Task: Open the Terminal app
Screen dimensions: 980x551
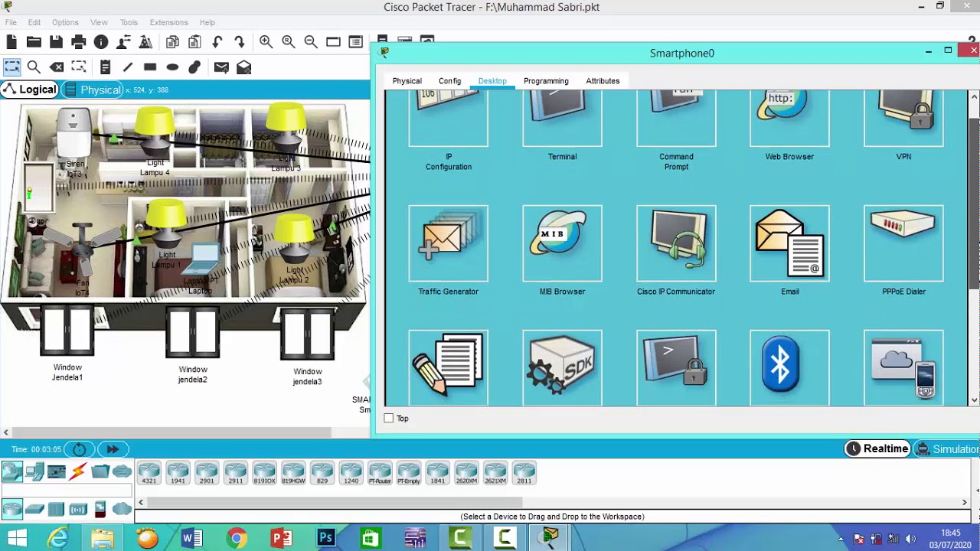Action: click(562, 119)
